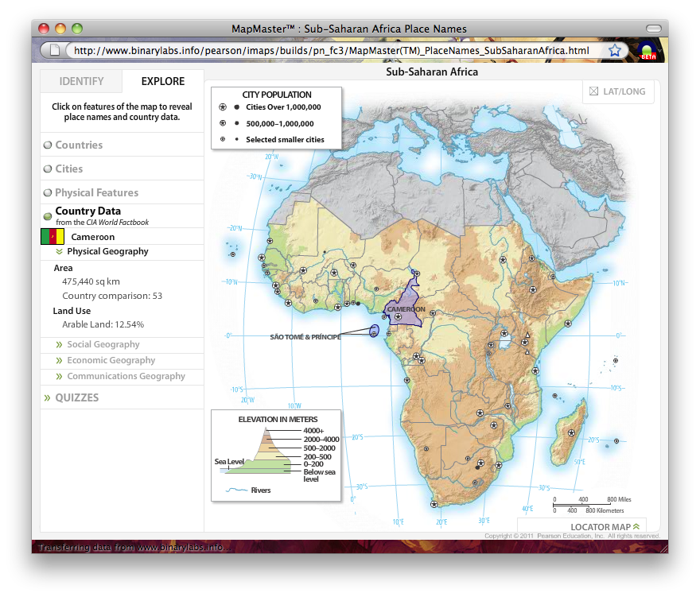The width and height of the screenshot is (700, 597).
Task: Expand the Social Geography section
Action: pyautogui.click(x=60, y=345)
